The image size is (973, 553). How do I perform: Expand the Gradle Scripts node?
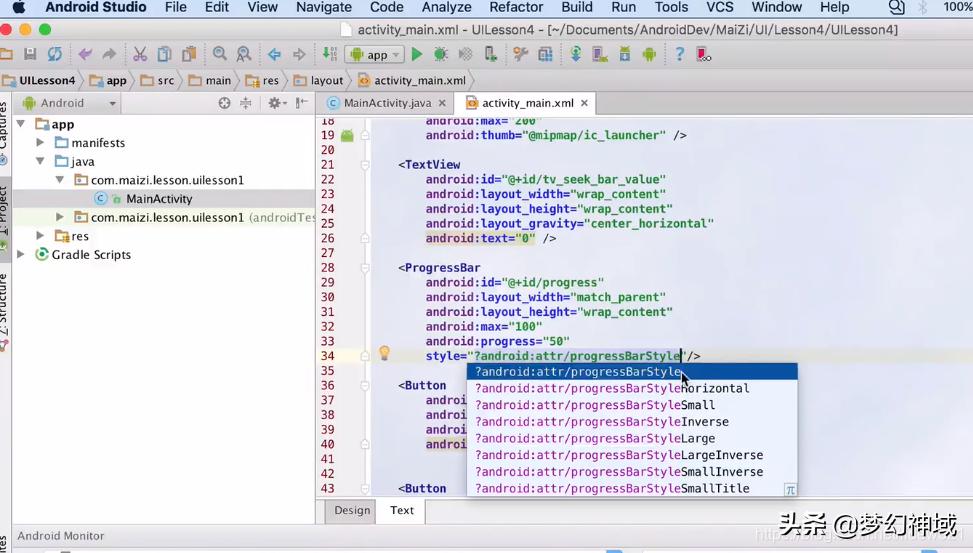[x=21, y=255]
